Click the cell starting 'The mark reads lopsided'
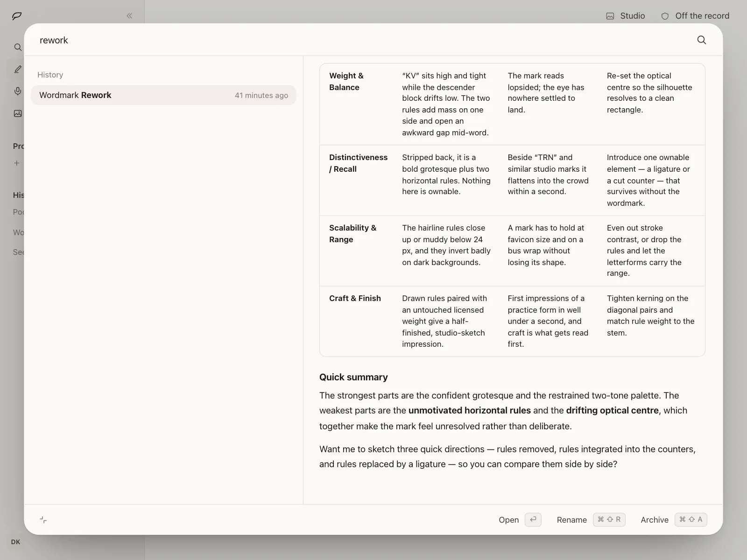The height and width of the screenshot is (560, 747). (546, 92)
